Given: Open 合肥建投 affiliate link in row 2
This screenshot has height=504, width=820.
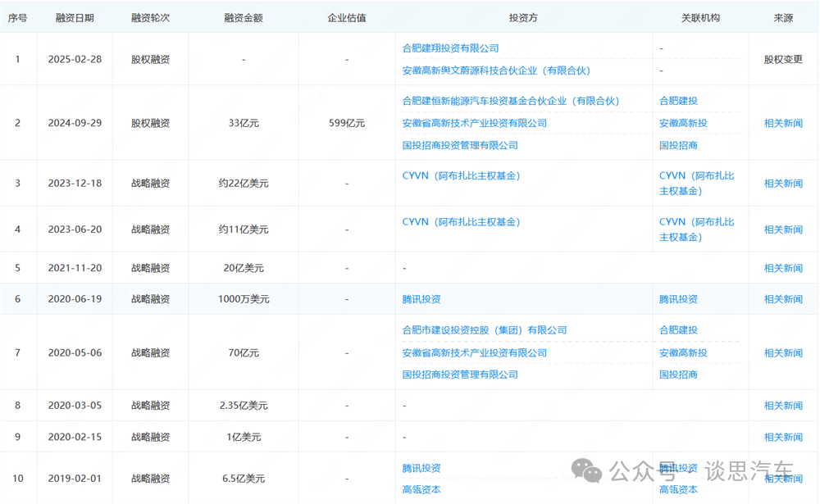Looking at the screenshot, I should tap(678, 101).
